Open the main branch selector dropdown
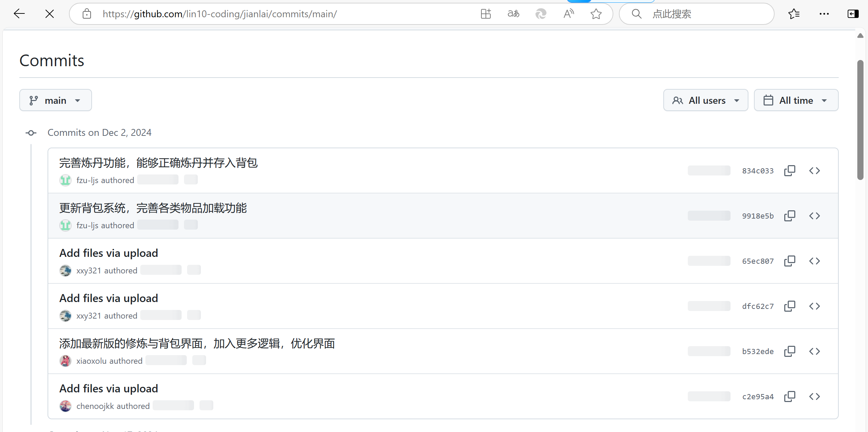868x432 pixels. pos(55,100)
